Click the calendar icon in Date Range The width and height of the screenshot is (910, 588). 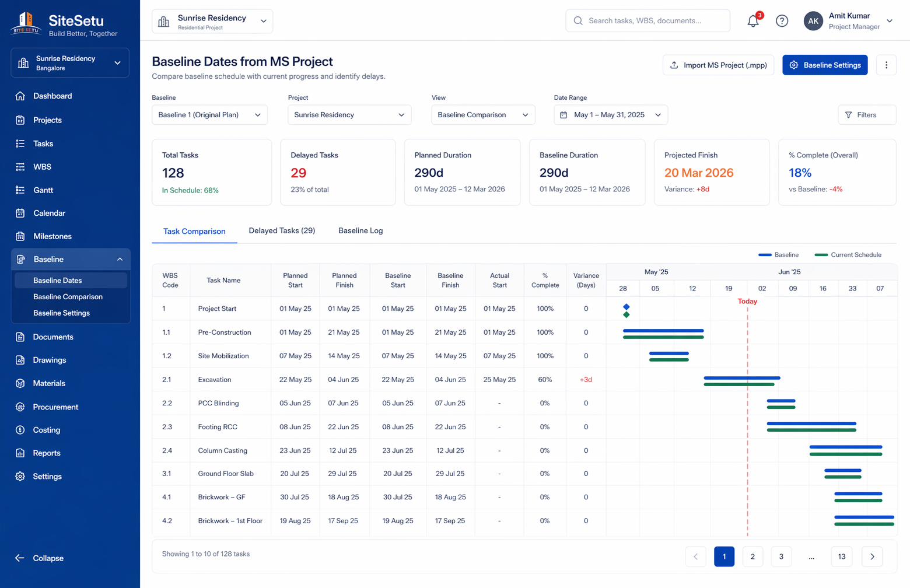[563, 115]
